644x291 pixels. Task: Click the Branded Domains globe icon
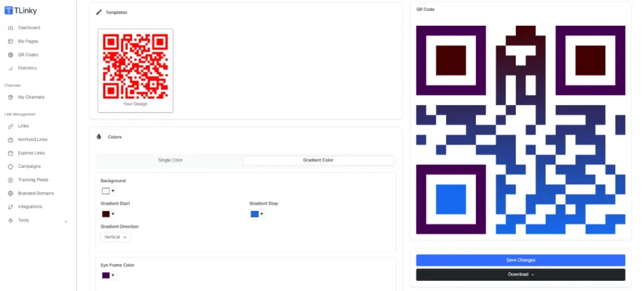pyautogui.click(x=11, y=194)
